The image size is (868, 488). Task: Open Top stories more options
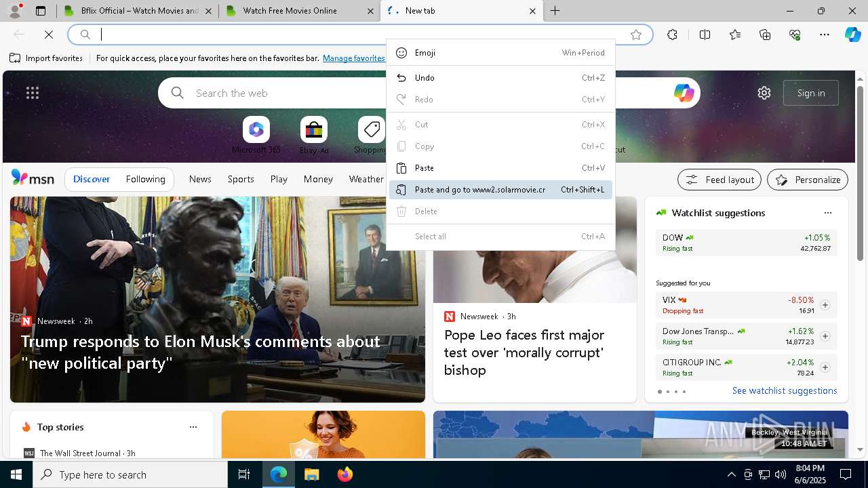point(193,427)
